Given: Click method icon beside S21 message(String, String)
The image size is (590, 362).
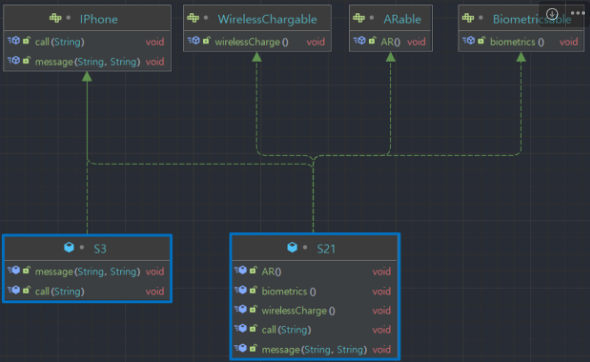Looking at the screenshot, I should (x=241, y=348).
